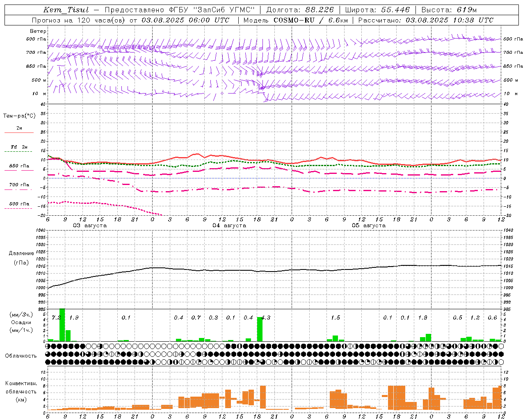The width and height of the screenshot is (525, 420).
Task: Click the forecast start 03.08.2025 06:00 UTC
Action: coord(186,20)
